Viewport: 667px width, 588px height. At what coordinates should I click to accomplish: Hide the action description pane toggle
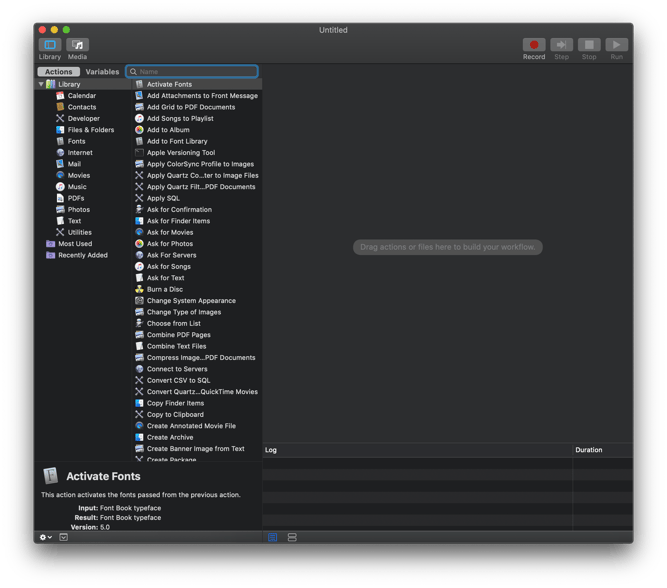63,537
